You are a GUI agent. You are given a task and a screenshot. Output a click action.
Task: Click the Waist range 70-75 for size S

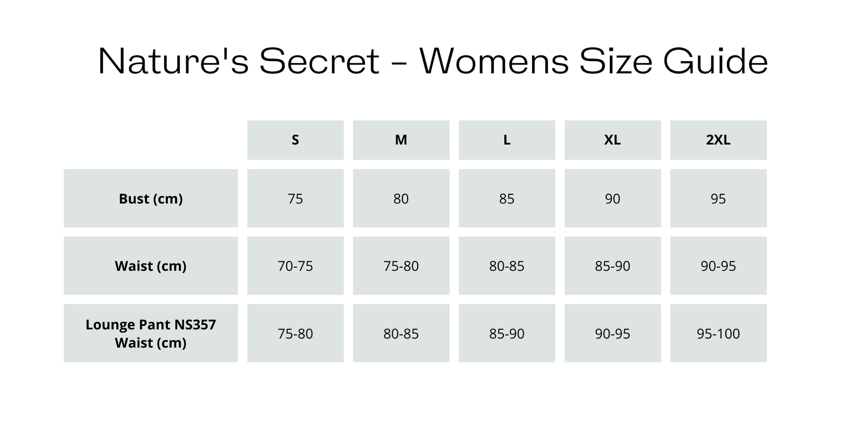coord(295,266)
